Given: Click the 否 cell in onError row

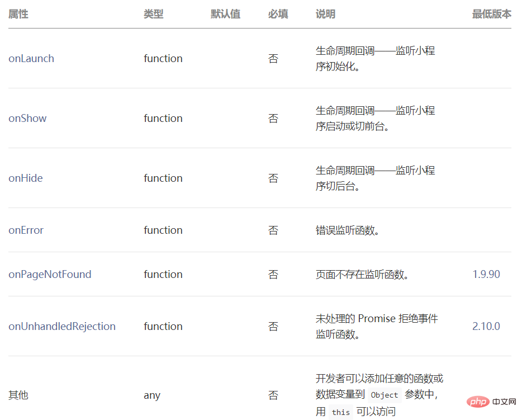Looking at the screenshot, I should (x=273, y=230).
